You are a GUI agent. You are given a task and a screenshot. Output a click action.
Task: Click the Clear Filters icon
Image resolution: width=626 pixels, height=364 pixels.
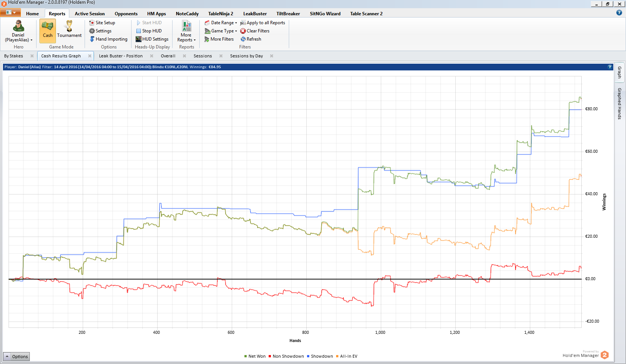pos(243,31)
